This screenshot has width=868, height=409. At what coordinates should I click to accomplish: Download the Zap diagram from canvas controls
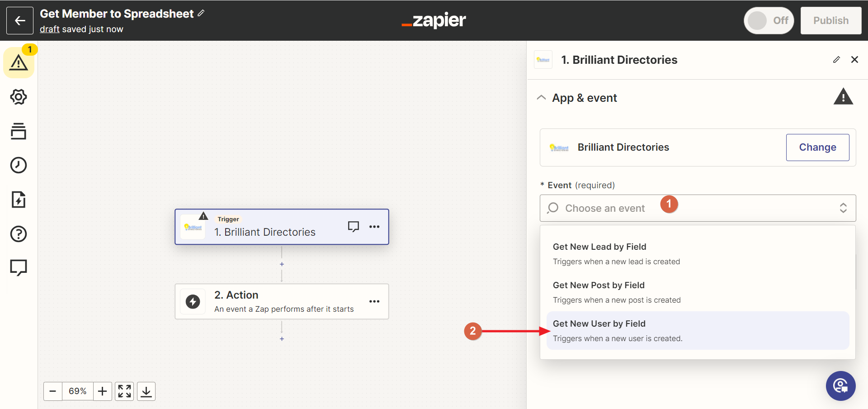146,391
